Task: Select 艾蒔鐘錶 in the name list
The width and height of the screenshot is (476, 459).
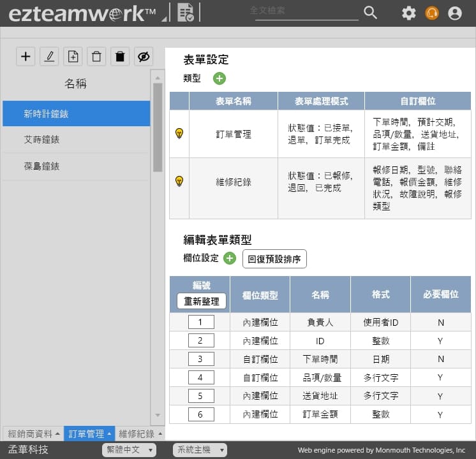Action: pos(41,139)
